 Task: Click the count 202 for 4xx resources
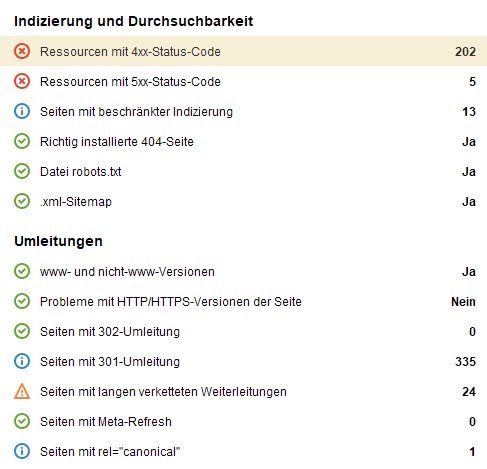click(465, 52)
